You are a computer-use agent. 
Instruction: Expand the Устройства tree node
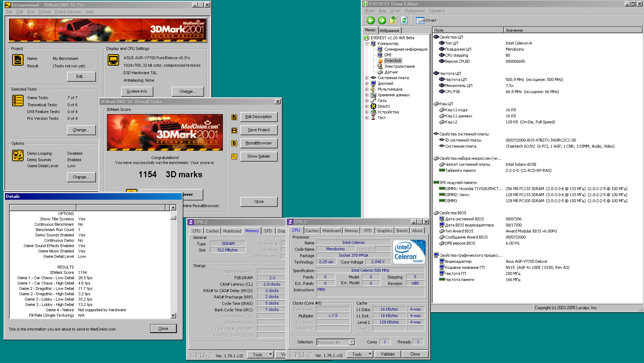(367, 112)
